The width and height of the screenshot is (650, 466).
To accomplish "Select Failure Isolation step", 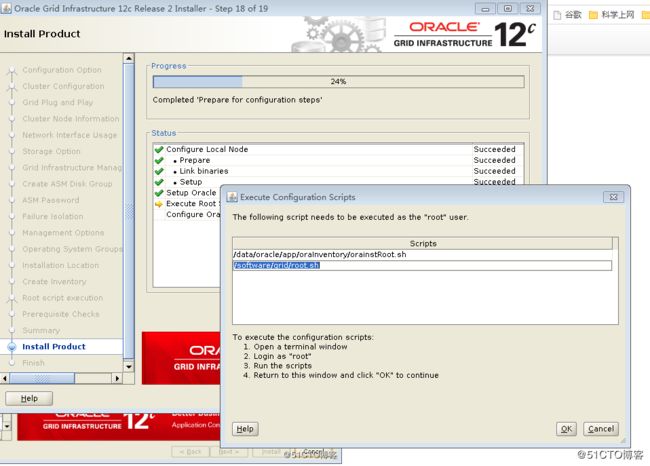I will 53,216.
